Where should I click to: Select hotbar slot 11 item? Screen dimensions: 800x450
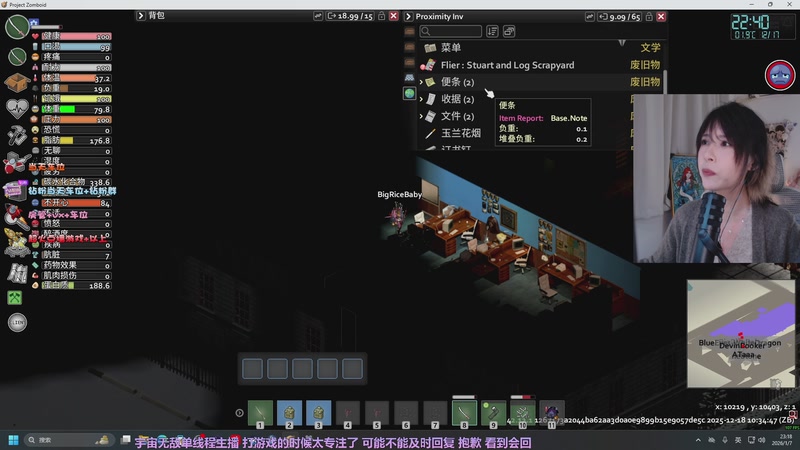coord(552,413)
